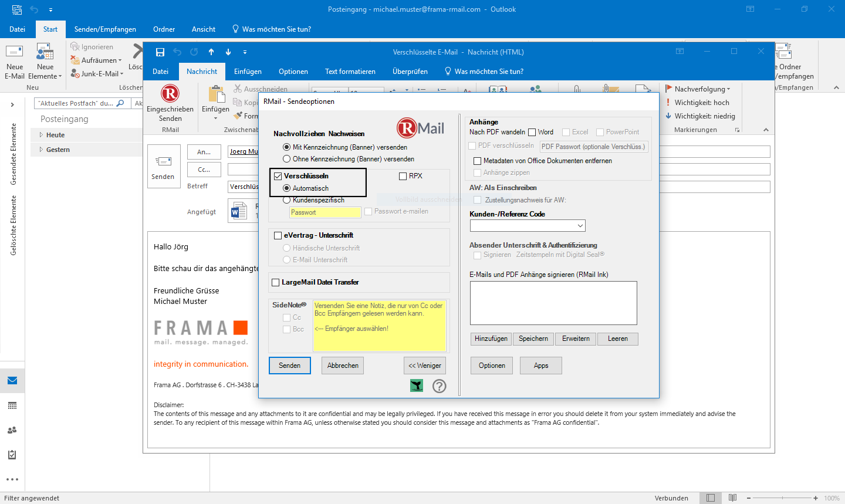Check Metadaten von Office Dokumenten entfernen
This screenshot has height=504, width=845.
click(477, 161)
